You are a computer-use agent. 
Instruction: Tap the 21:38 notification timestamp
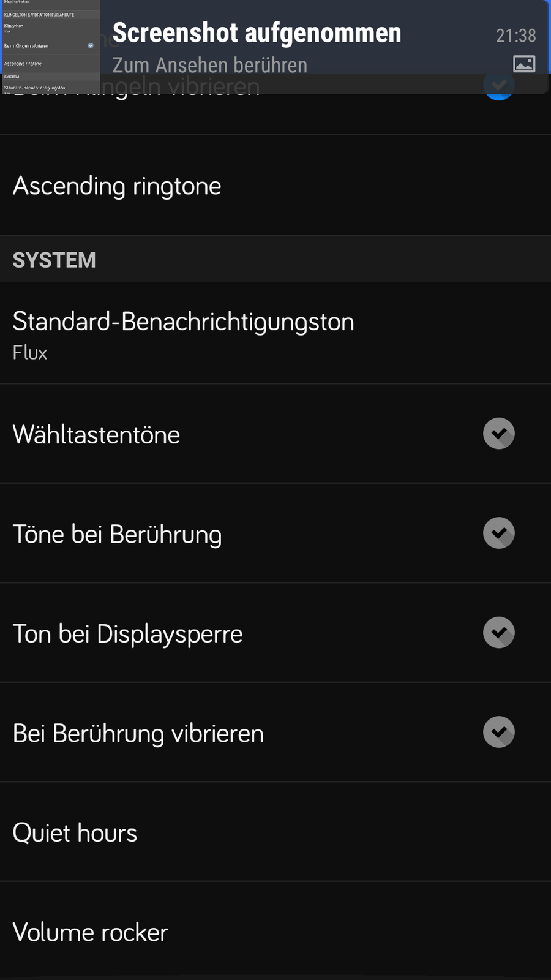[515, 36]
